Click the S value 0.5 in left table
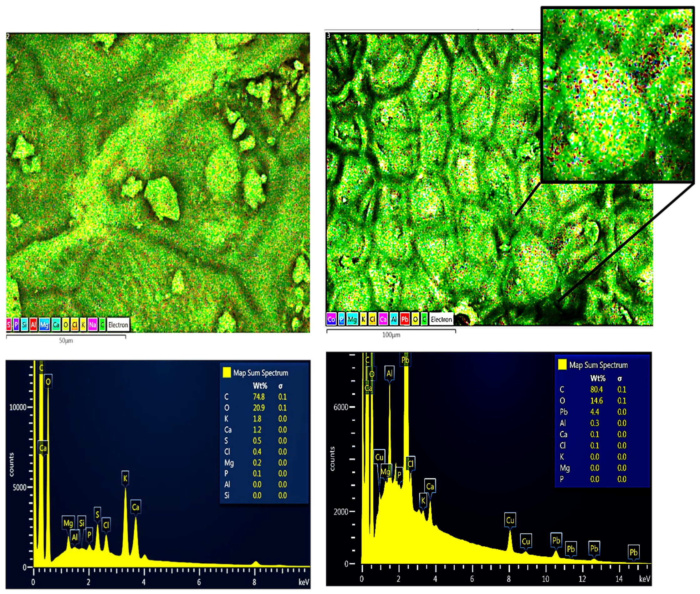This screenshot has width=700, height=594. coord(257,440)
